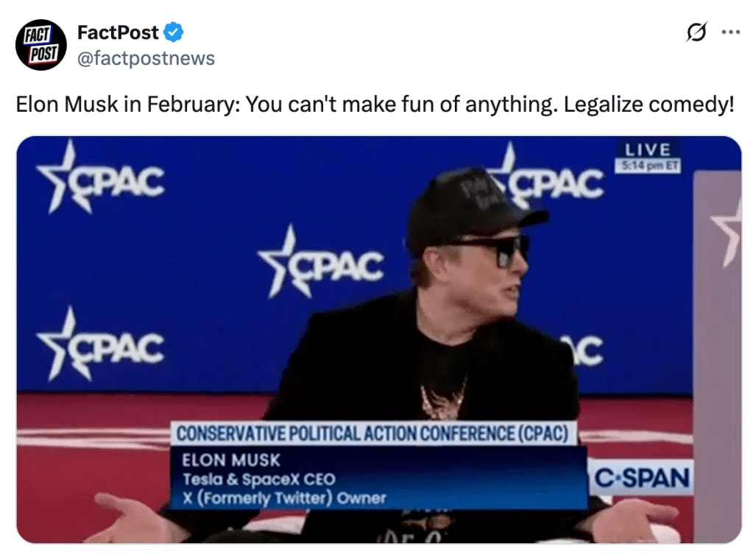Click the 5:14 pm ET timestamp
The image size is (753, 560).
[648, 166]
